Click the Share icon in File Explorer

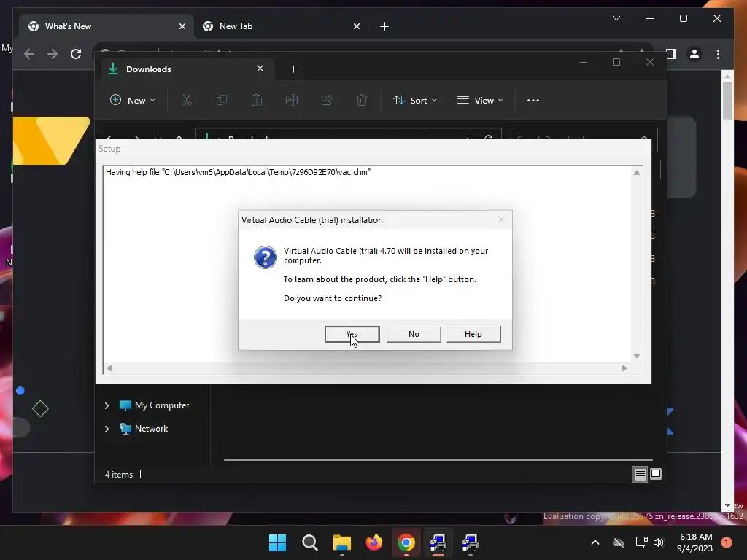point(327,100)
